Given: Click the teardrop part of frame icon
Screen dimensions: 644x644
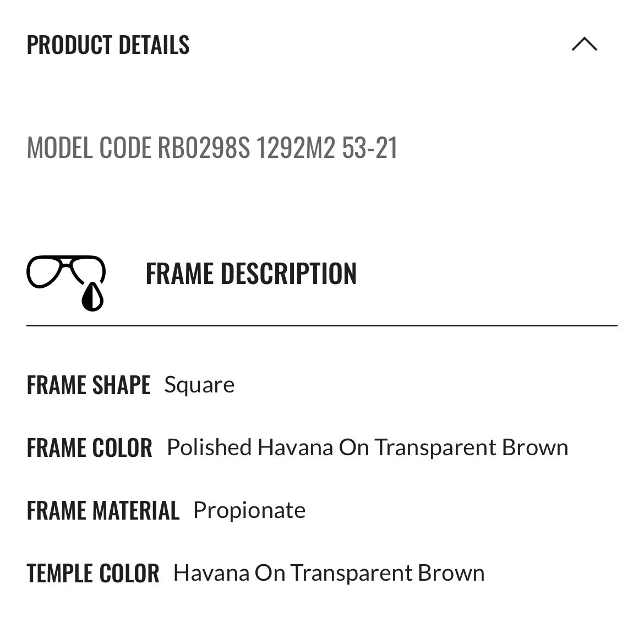Looking at the screenshot, I should (x=92, y=297).
